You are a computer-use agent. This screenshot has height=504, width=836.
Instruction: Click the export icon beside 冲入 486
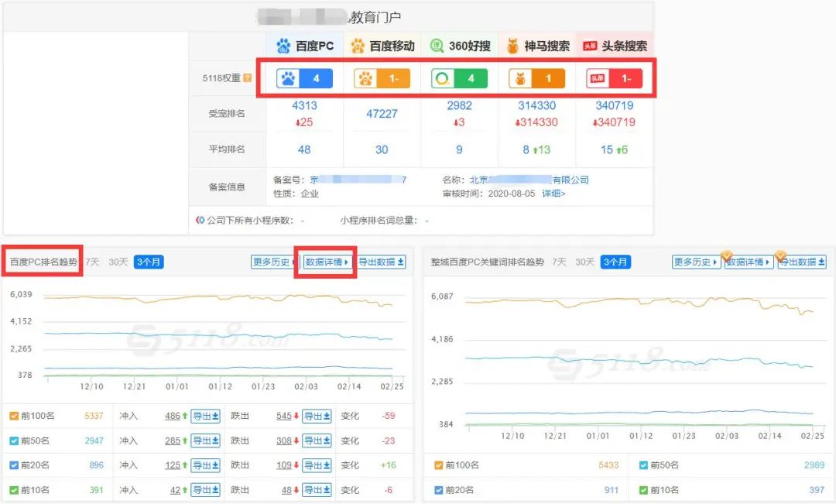pos(206,416)
